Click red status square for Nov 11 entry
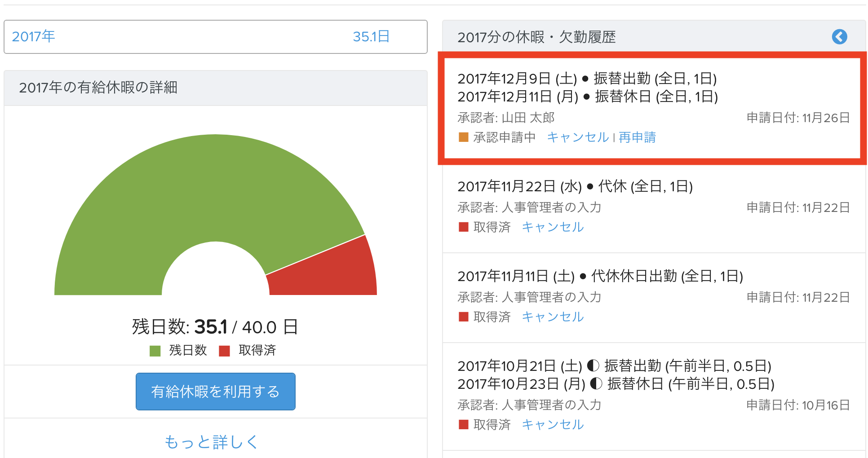Viewport: 868px width, 458px height. tap(463, 317)
